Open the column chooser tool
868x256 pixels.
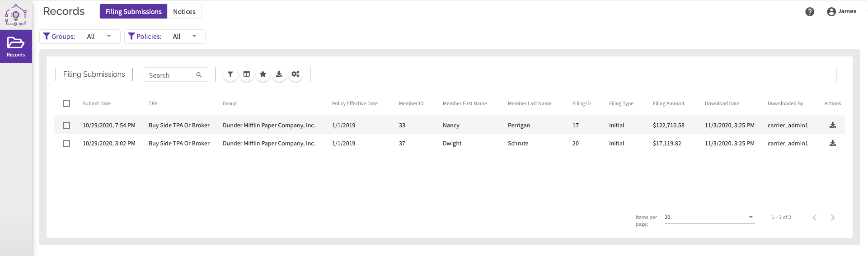click(x=247, y=74)
